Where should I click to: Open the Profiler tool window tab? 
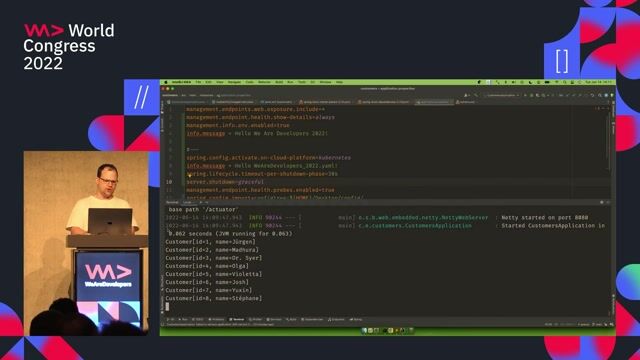point(256,320)
